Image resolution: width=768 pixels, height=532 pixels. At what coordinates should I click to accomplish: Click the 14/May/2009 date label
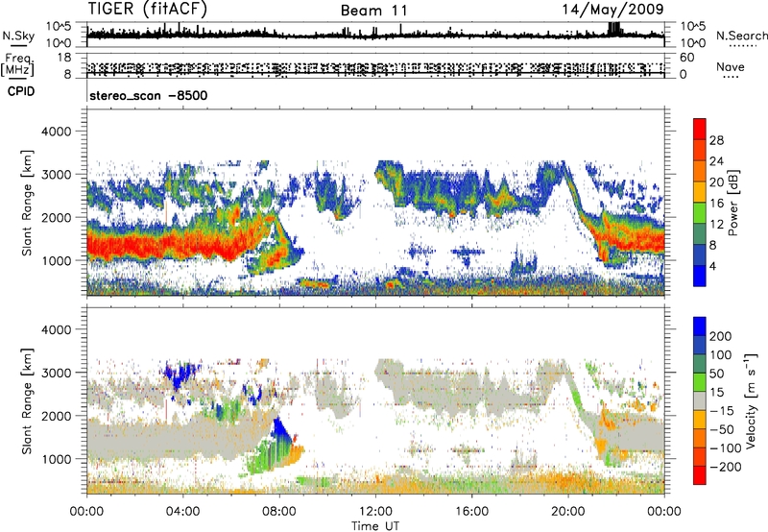[x=612, y=10]
